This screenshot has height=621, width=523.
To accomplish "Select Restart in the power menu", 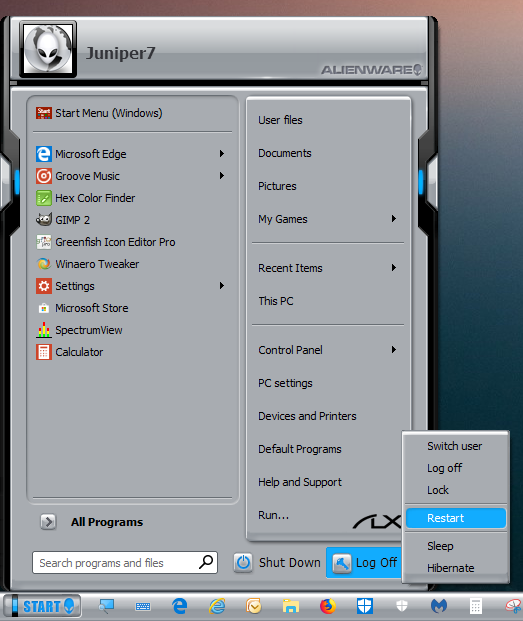I will pyautogui.click(x=456, y=518).
